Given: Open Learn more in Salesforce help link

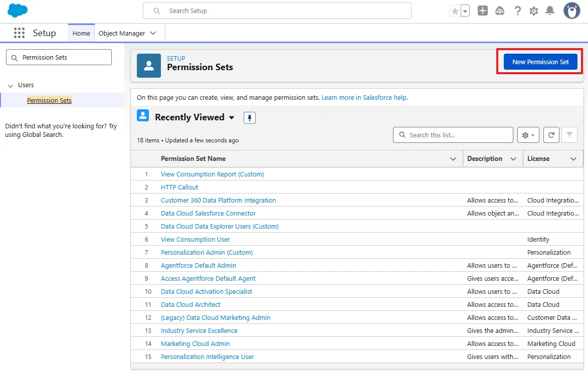Looking at the screenshot, I should [x=364, y=97].
